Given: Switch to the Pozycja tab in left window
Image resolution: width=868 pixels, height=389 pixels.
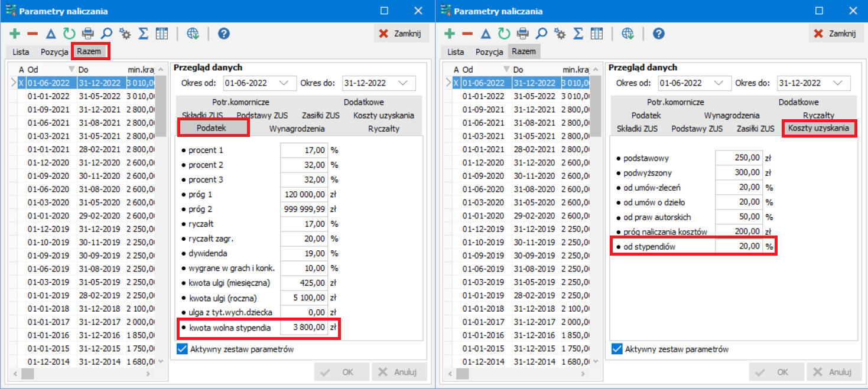Looking at the screenshot, I should (x=54, y=52).
